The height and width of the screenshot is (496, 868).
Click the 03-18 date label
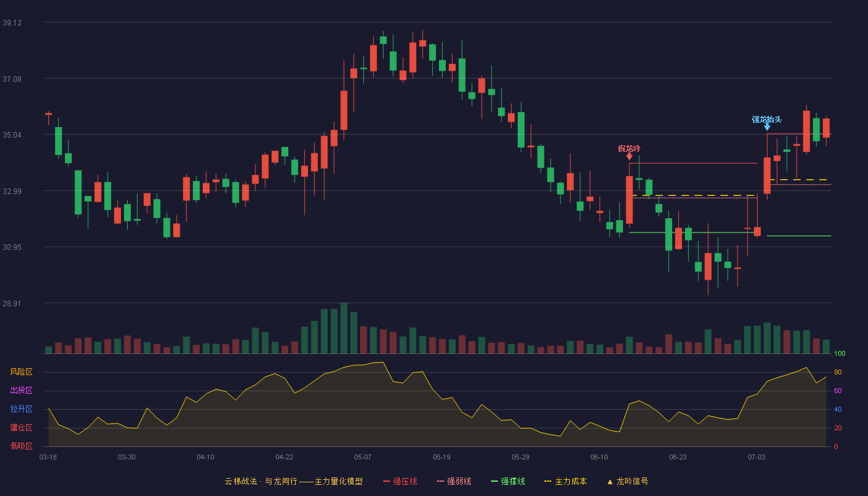48,457
